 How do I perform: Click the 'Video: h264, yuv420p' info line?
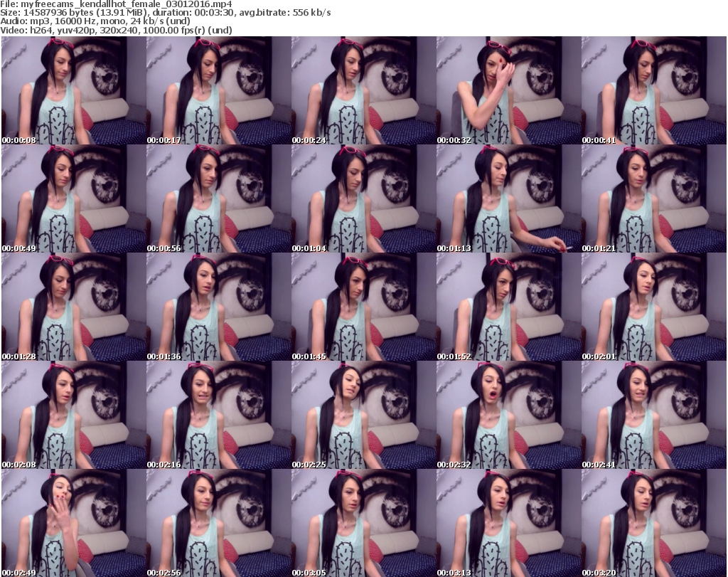pyautogui.click(x=116, y=30)
